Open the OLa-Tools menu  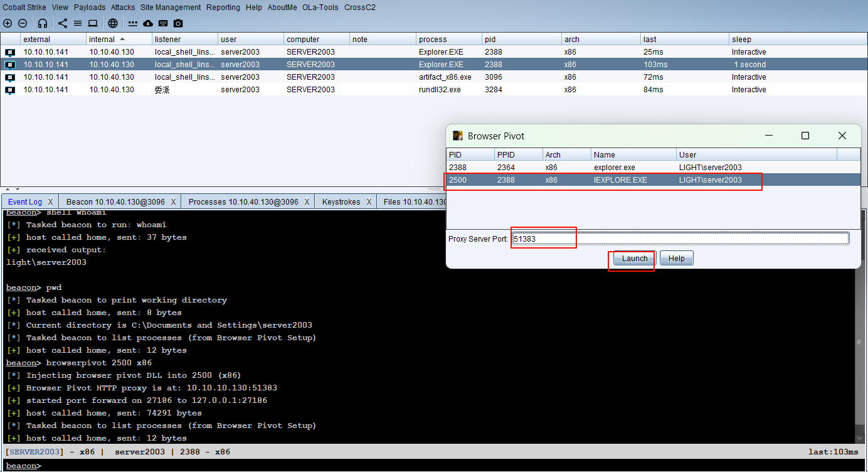click(320, 8)
